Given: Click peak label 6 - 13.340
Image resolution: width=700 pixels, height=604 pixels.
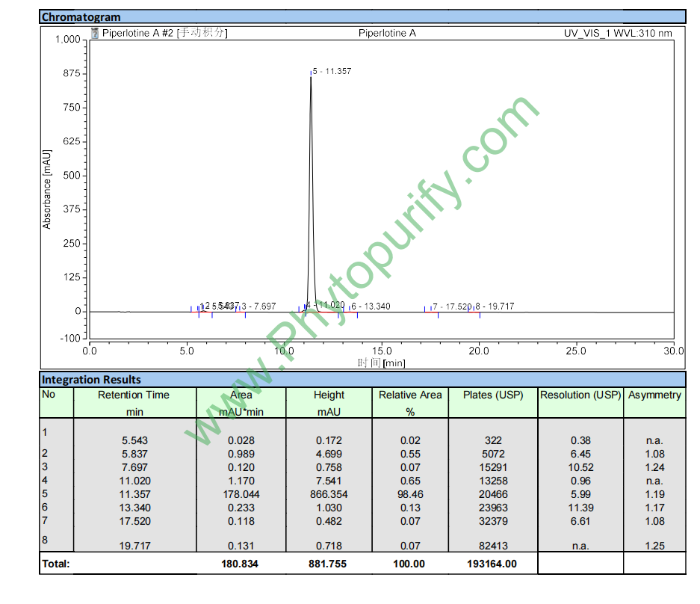Looking at the screenshot, I should pos(371,306).
